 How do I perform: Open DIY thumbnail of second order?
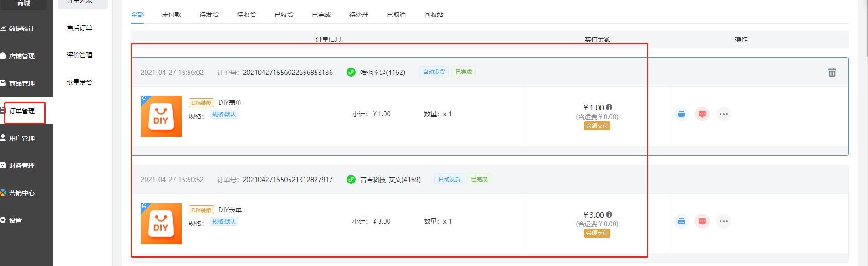click(x=161, y=224)
